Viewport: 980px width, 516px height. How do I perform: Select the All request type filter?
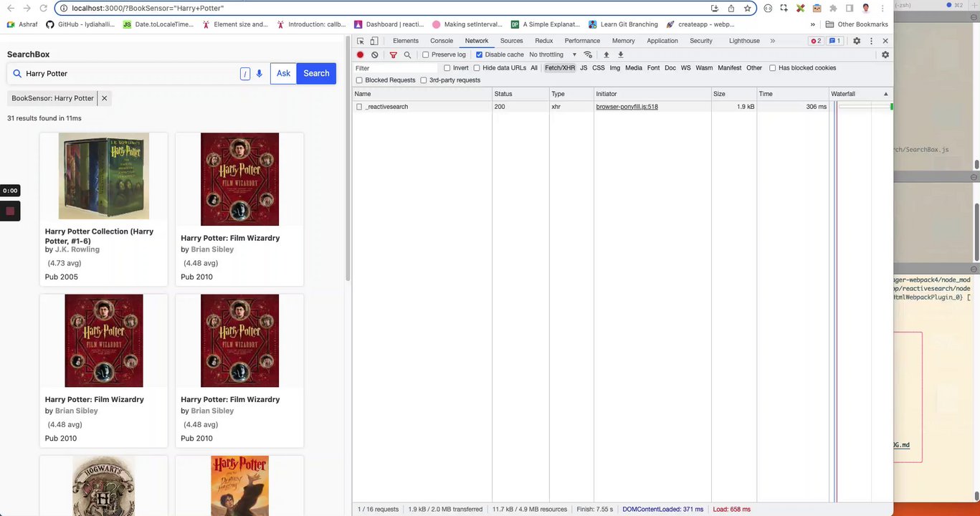pos(534,68)
